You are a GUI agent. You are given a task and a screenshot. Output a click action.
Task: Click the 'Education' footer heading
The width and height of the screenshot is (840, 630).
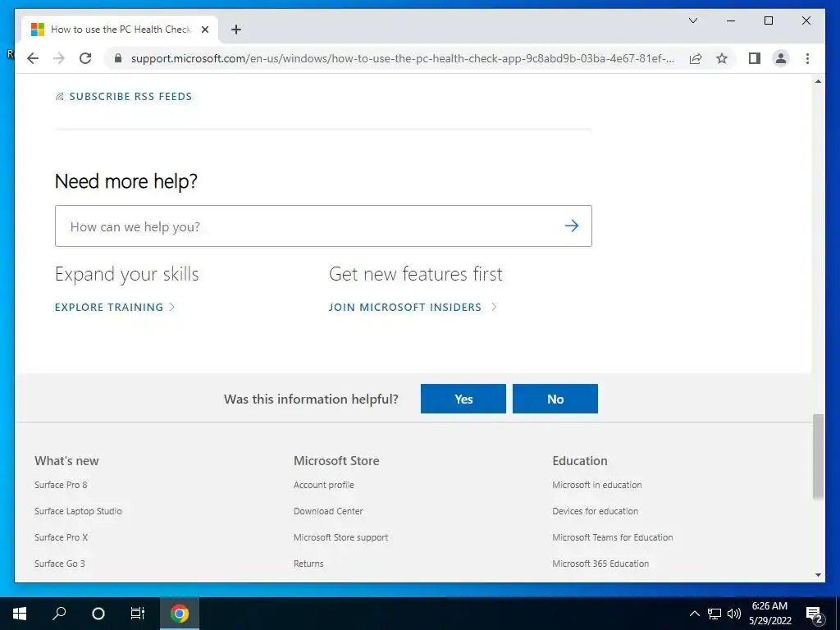coord(580,461)
